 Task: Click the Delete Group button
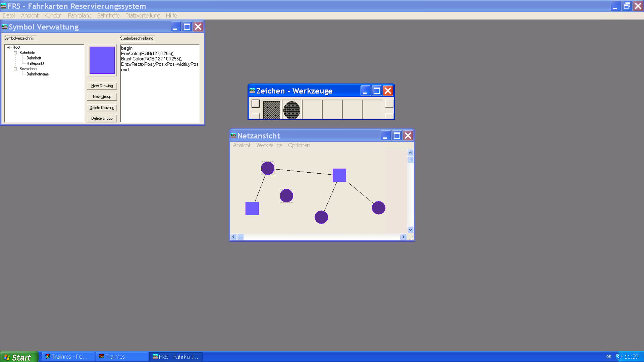pyautogui.click(x=102, y=119)
